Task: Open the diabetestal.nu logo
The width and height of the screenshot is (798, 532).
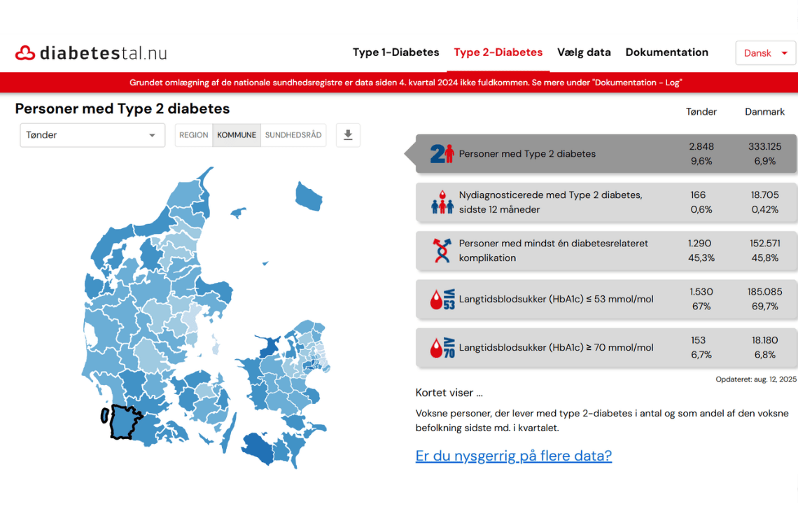Action: (90, 52)
